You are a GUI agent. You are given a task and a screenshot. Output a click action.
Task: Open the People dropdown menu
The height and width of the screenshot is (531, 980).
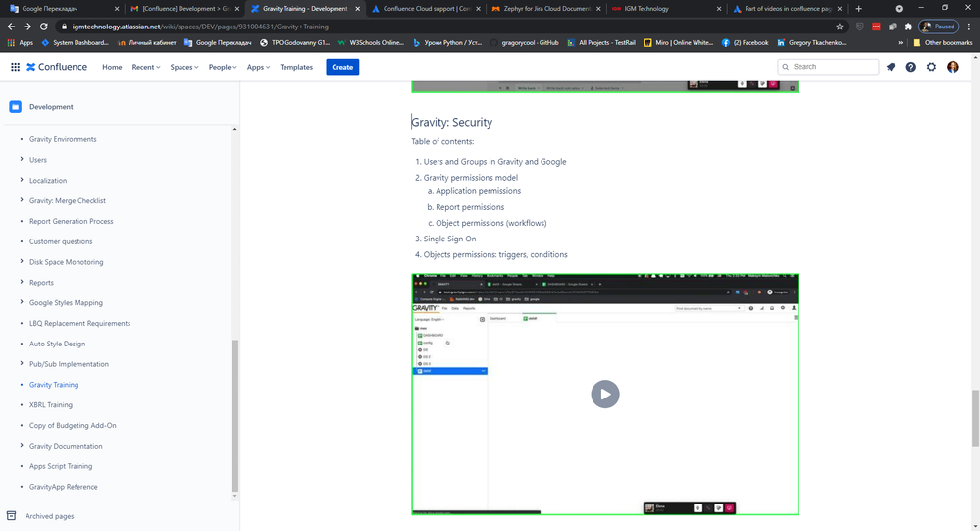223,67
